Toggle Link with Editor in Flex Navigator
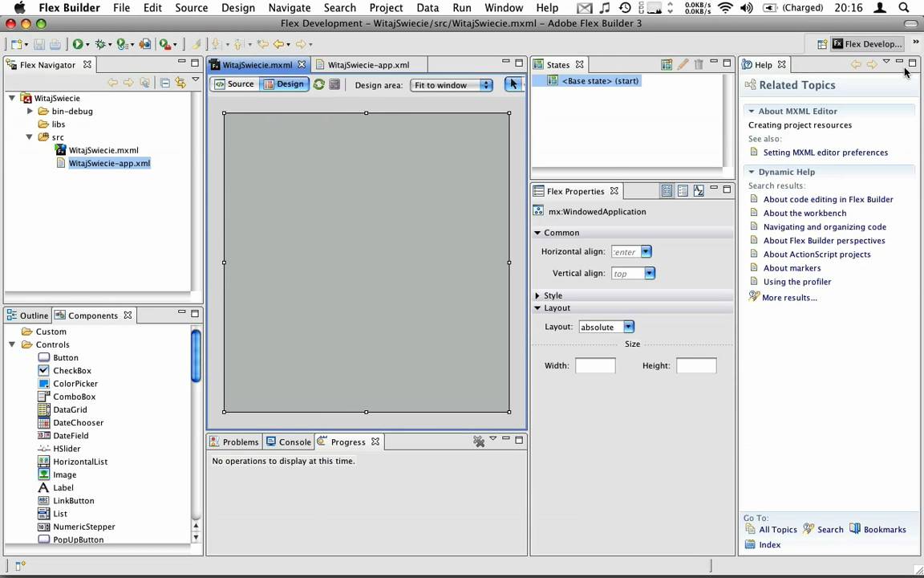This screenshot has height=578, width=924. [180, 83]
